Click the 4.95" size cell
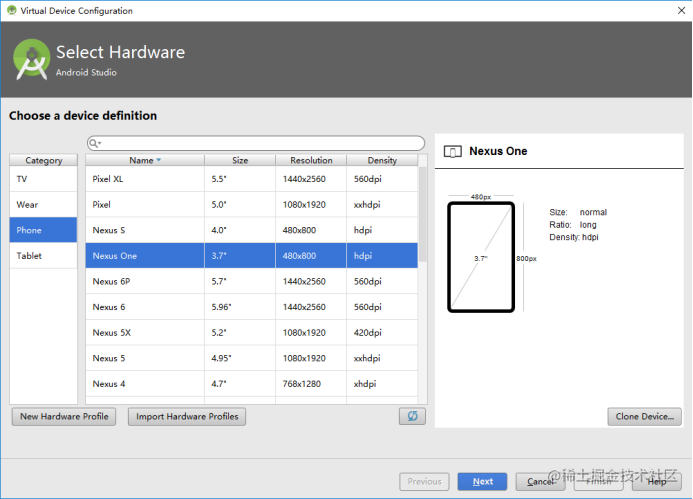This screenshot has width=693, height=499. pos(240,358)
